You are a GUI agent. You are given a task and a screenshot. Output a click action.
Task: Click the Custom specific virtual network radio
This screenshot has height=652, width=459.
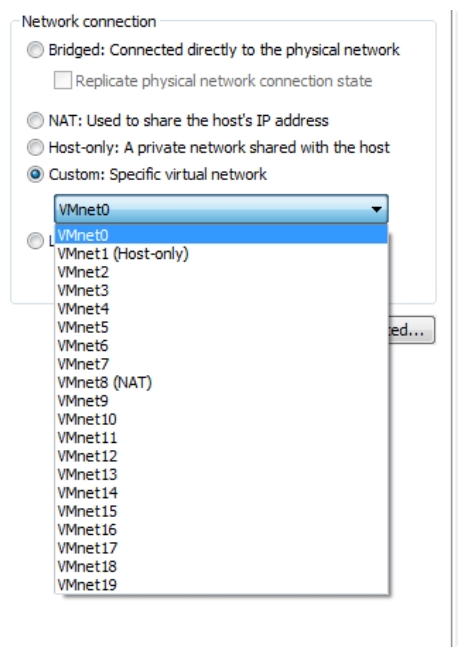(x=35, y=174)
